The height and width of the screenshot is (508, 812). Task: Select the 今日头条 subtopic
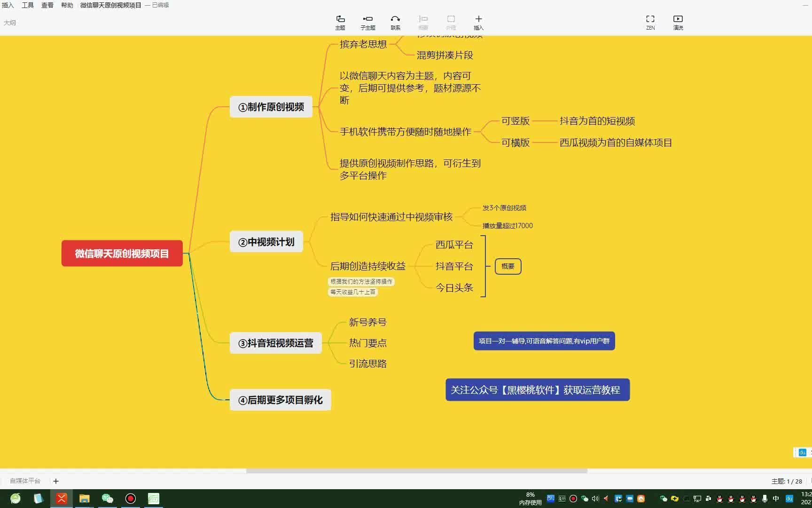[x=454, y=287]
